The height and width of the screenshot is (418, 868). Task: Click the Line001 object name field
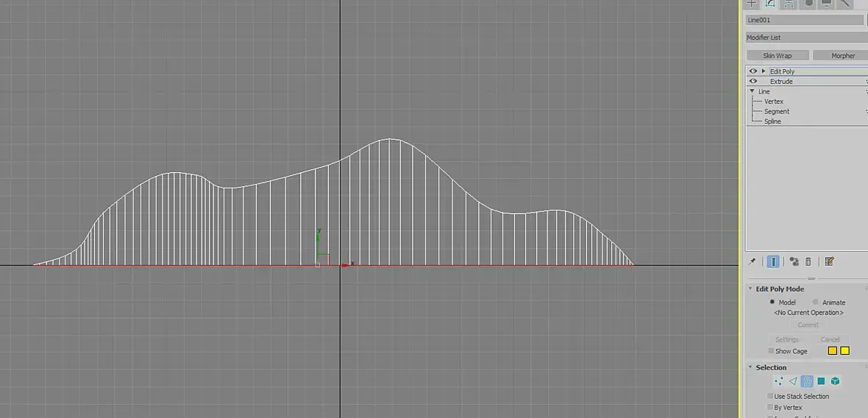(x=804, y=20)
